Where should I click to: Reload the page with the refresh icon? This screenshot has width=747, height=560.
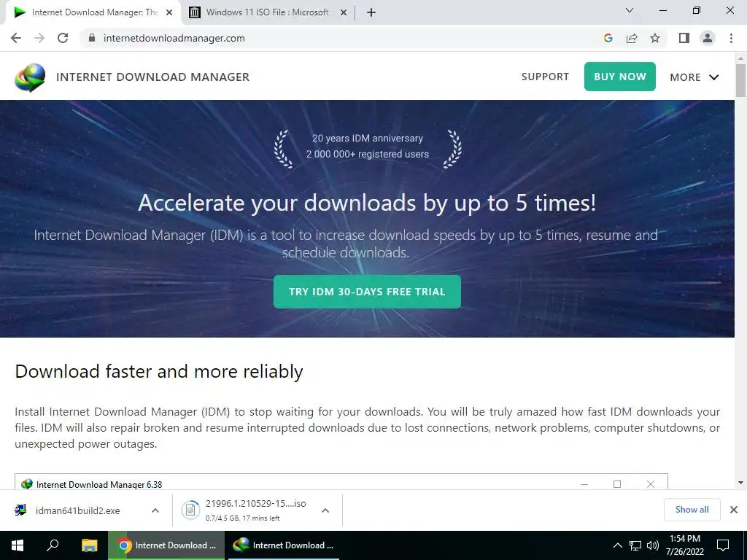click(x=63, y=38)
